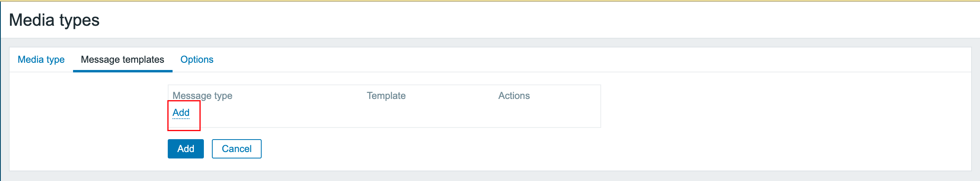Click the Cancel button
This screenshot has height=181, width=980.
tap(236, 149)
